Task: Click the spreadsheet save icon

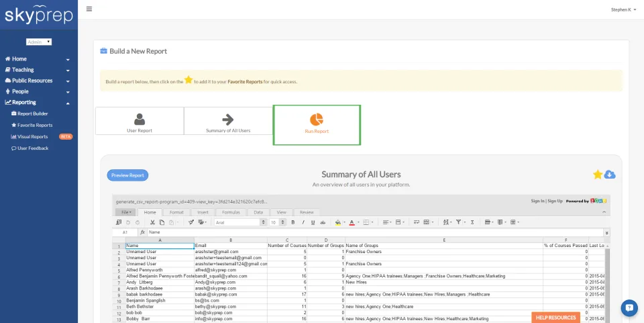Action: [119, 222]
